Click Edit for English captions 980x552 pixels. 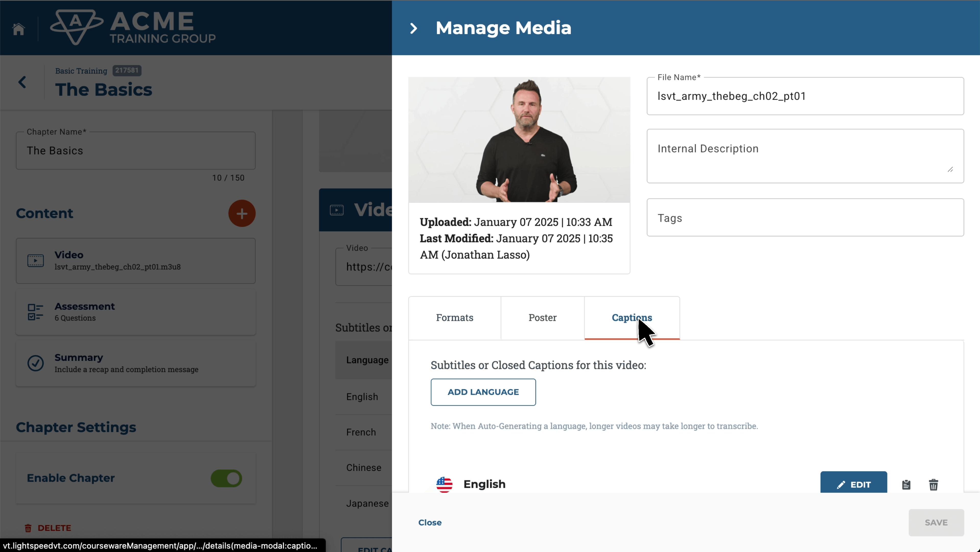853,484
